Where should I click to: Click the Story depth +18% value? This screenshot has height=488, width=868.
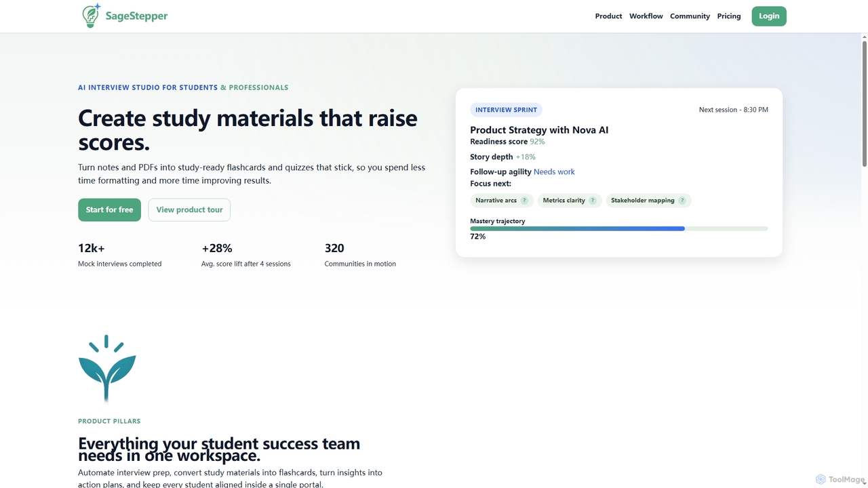[x=526, y=157]
